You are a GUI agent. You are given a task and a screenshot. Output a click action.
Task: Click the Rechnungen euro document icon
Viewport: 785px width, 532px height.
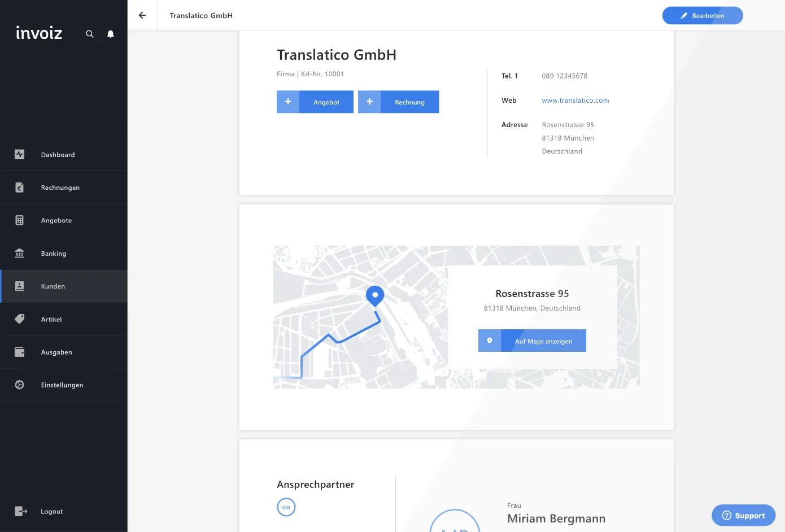pos(20,187)
